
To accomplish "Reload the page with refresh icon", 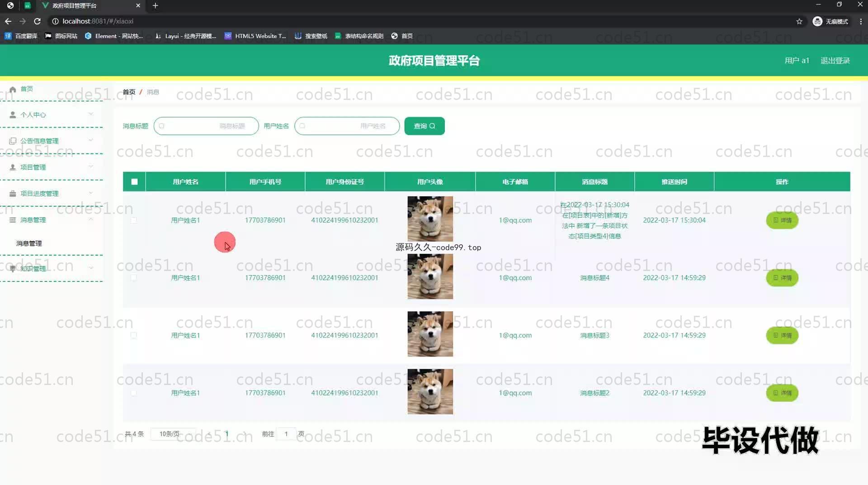I will tap(38, 21).
